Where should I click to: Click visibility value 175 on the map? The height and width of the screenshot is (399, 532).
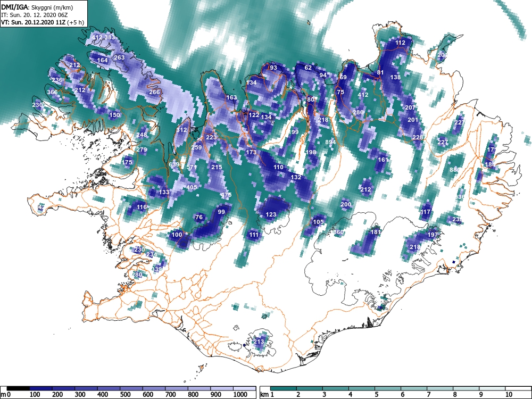pos(127,162)
